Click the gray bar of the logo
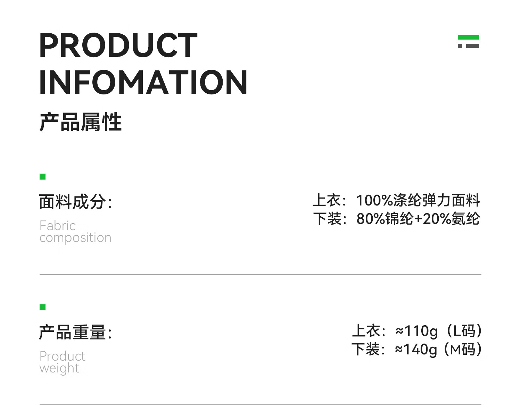 click(473, 46)
